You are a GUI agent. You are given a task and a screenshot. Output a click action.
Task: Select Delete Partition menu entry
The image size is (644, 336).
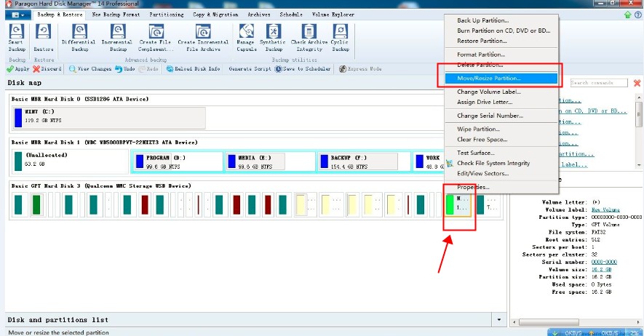click(501, 65)
